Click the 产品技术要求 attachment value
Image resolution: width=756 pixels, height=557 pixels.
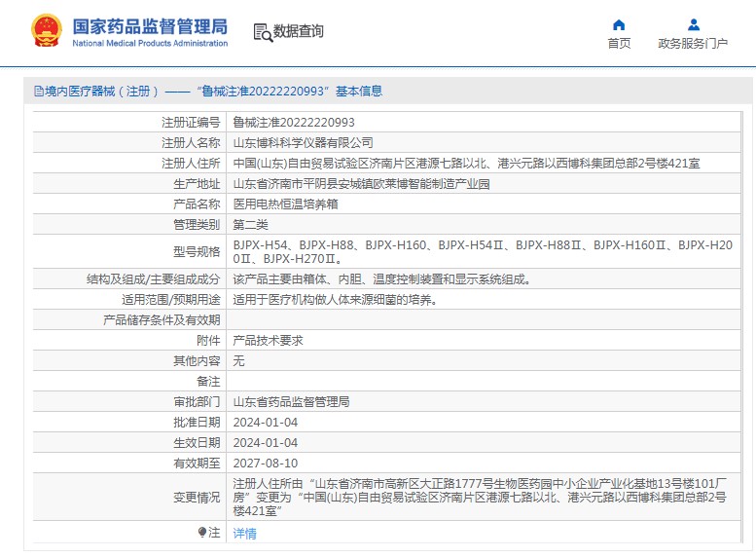point(269,340)
